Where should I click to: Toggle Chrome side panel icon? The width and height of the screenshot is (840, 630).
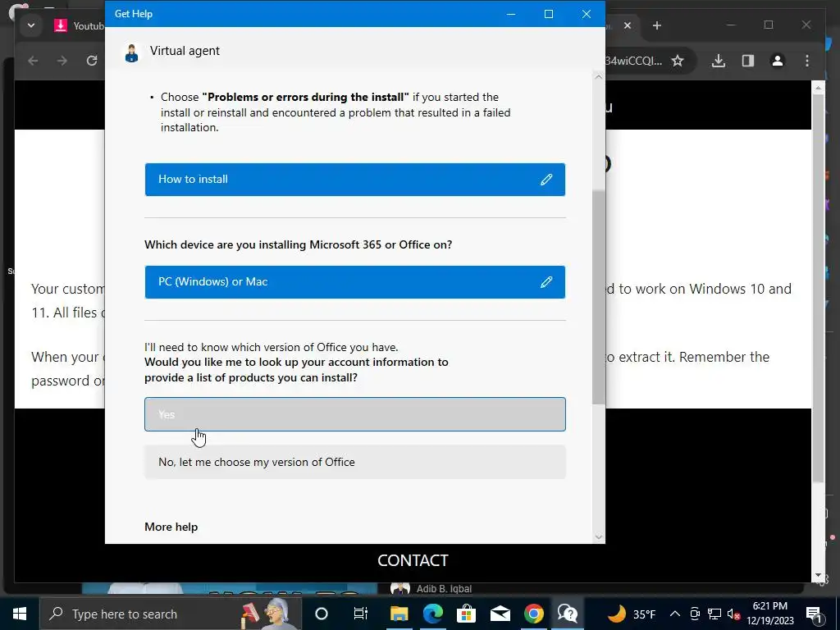tap(748, 61)
